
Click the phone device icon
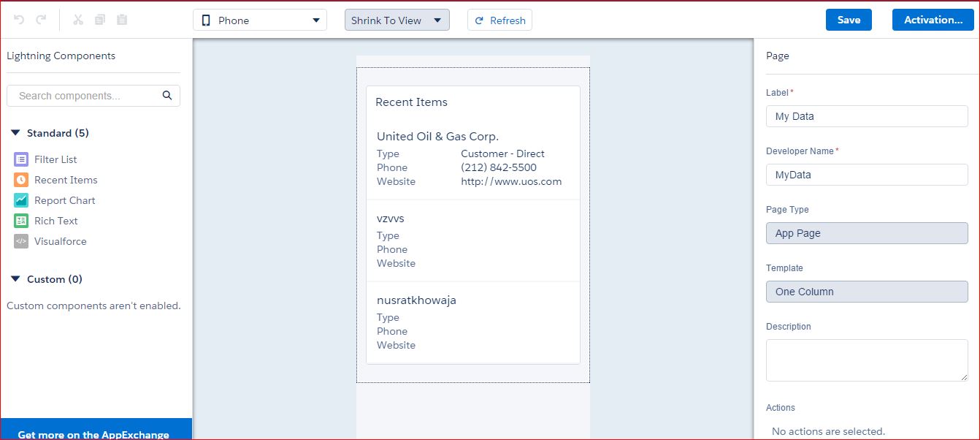(x=207, y=20)
